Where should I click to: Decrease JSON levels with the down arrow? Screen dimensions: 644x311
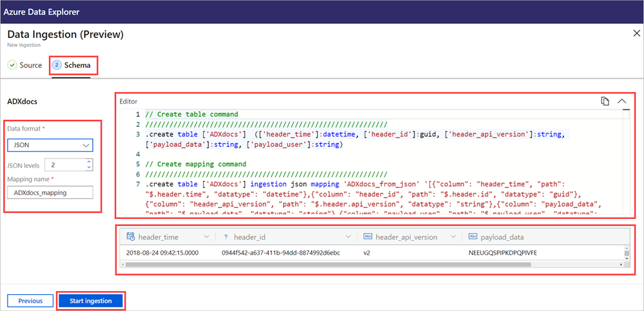pos(89,168)
